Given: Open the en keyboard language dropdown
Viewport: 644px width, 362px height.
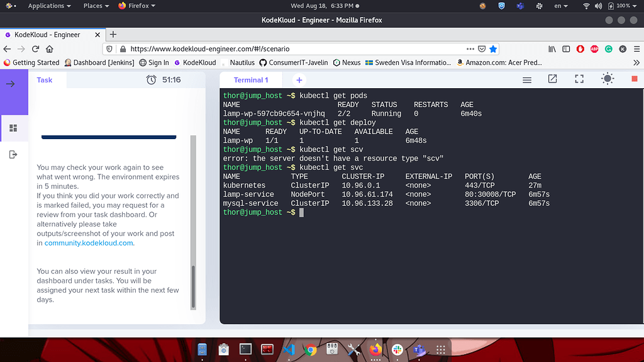Looking at the screenshot, I should coord(560,6).
